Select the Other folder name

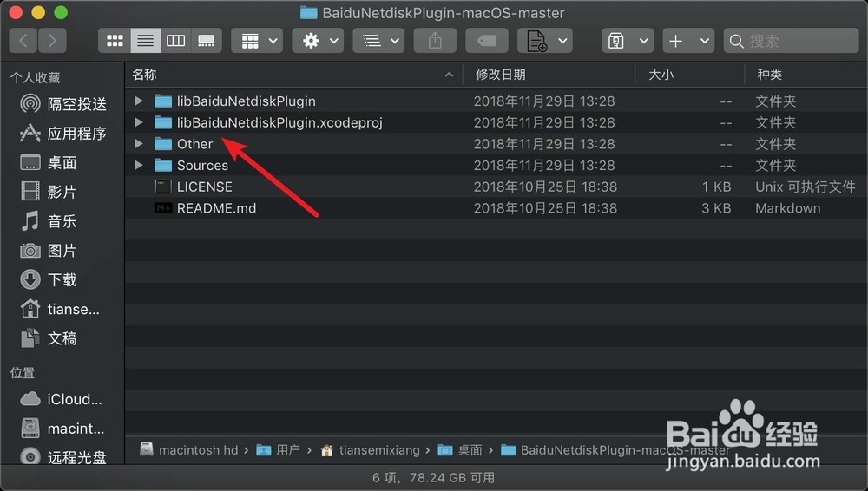click(194, 144)
